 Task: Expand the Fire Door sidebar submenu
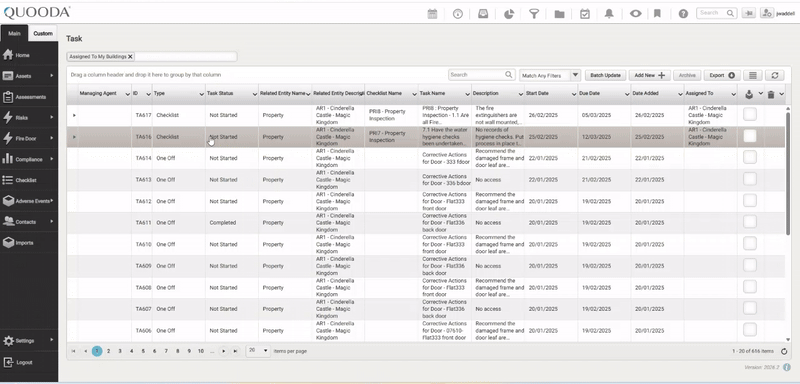tap(52, 138)
